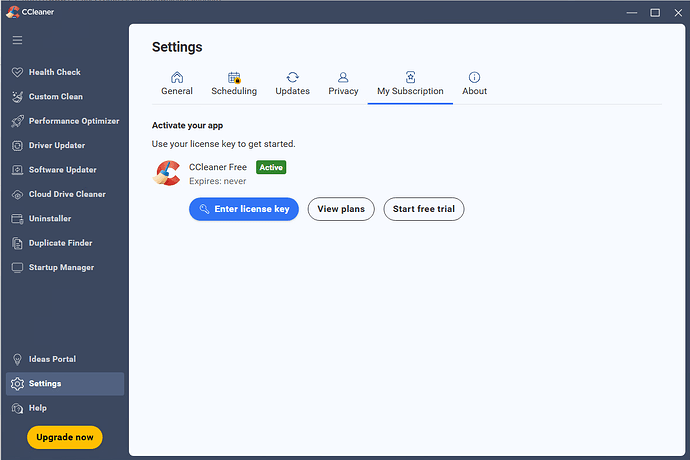Screen dimensions: 690x460
Task: Switch to the Privacy tab
Action: (343, 85)
